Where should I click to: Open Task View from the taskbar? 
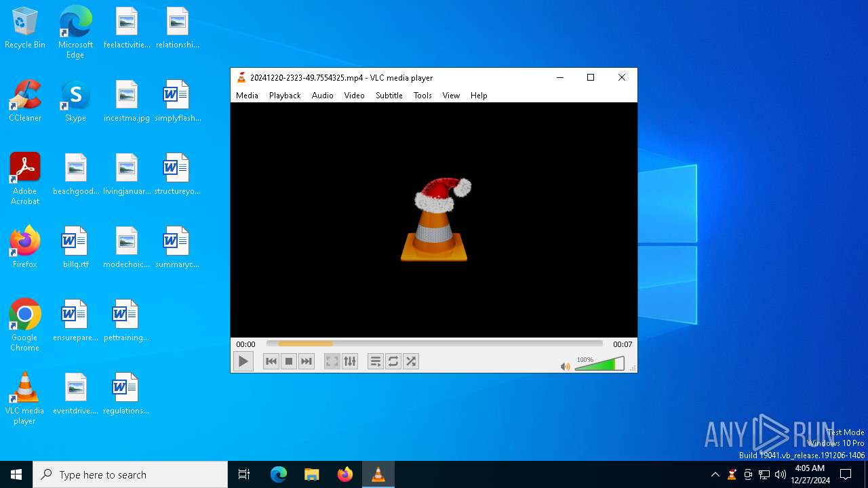point(244,474)
